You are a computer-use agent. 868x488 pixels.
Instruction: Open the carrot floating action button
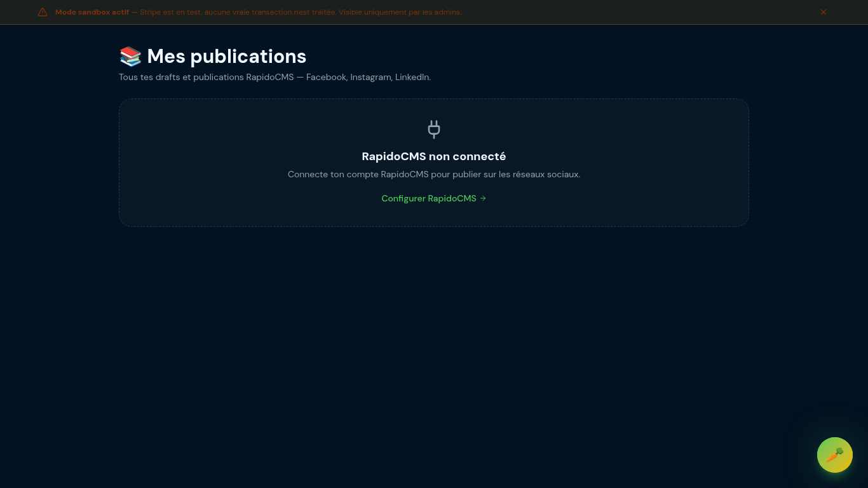tap(834, 455)
